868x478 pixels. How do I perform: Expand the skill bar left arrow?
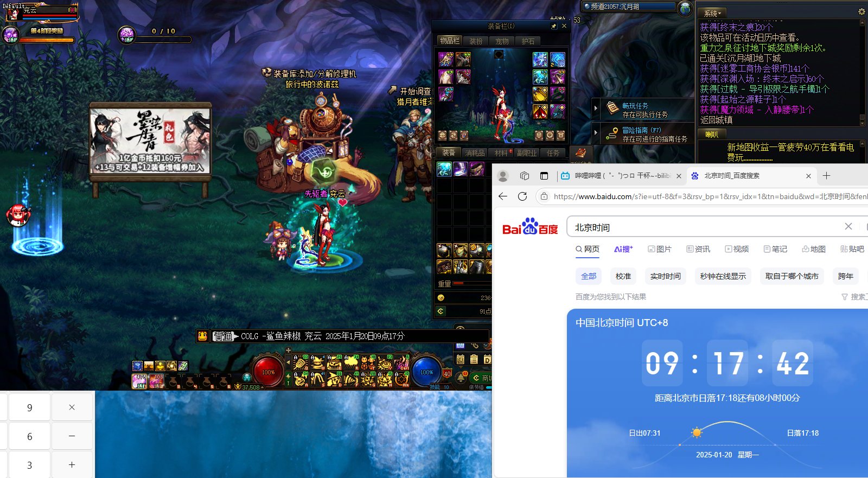coord(289,362)
